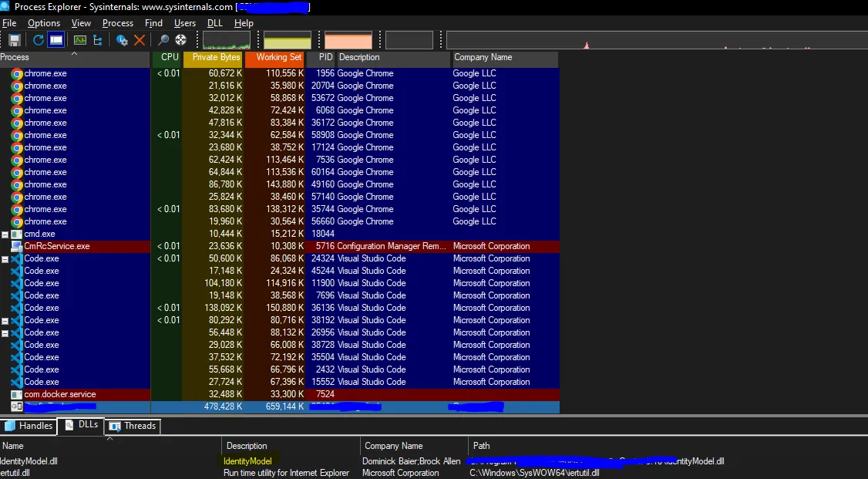Click the Chrome icon for PID 58908

click(x=17, y=135)
